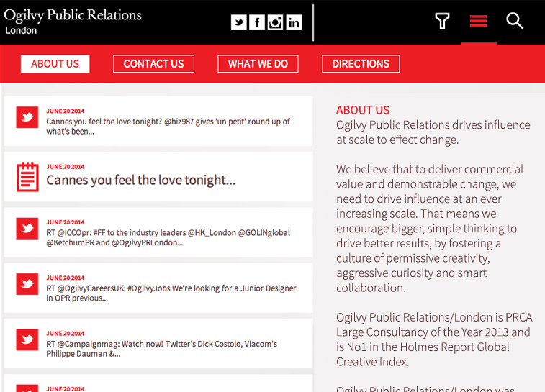Image resolution: width=545 pixels, height=392 pixels.
Task: Open the Twitter icon in the header
Action: click(239, 22)
